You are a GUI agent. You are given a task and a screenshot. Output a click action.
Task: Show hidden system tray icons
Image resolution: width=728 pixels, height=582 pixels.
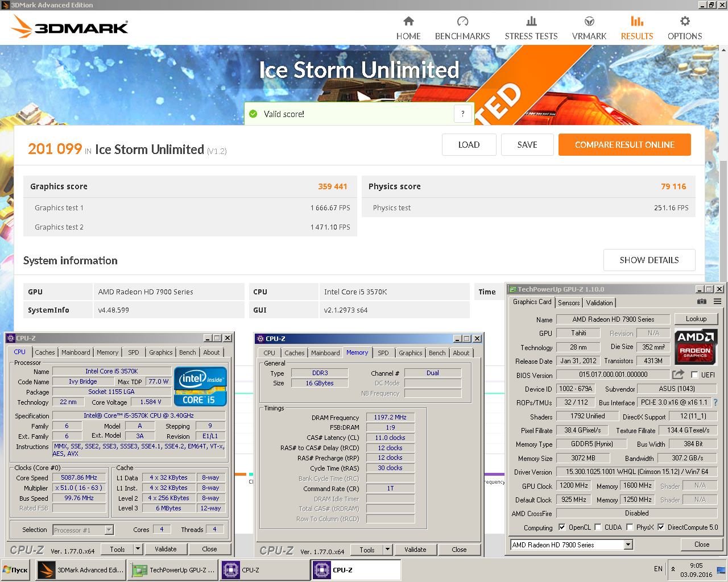pos(673,569)
